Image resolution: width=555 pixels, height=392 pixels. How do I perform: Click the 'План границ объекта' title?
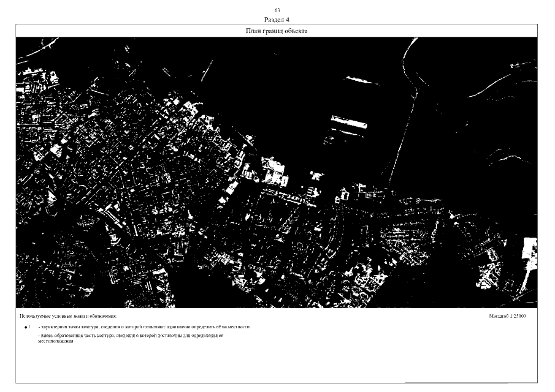[277, 31]
